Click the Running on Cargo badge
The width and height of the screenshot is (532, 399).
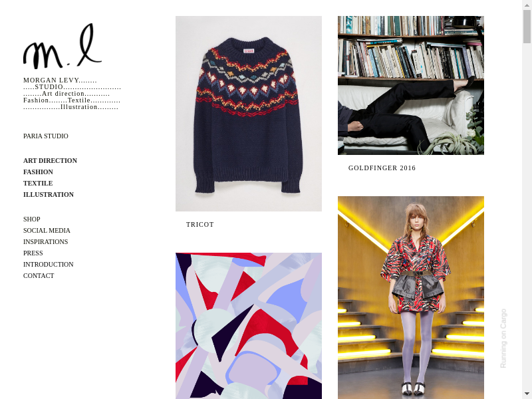pos(503,338)
